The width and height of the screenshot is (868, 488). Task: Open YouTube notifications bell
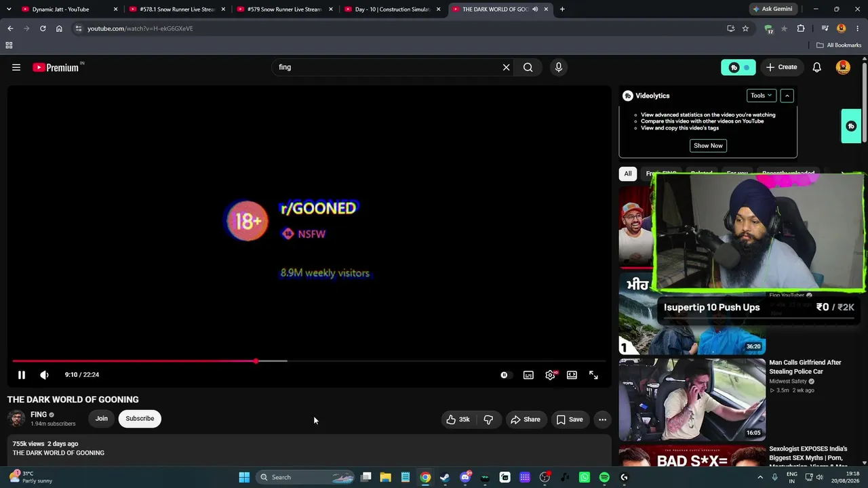[817, 67]
